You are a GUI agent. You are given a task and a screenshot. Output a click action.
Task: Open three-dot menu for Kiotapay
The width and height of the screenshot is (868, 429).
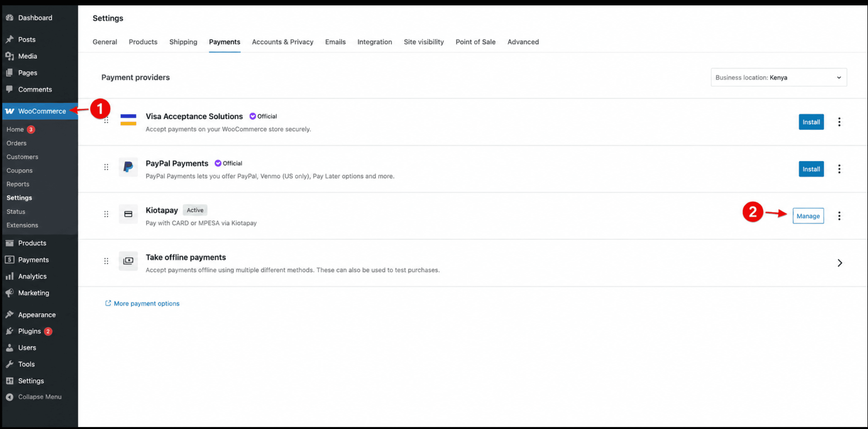point(839,216)
